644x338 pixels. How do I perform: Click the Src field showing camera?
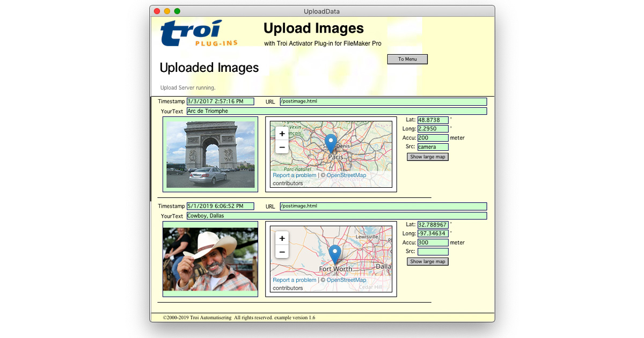coord(433,146)
